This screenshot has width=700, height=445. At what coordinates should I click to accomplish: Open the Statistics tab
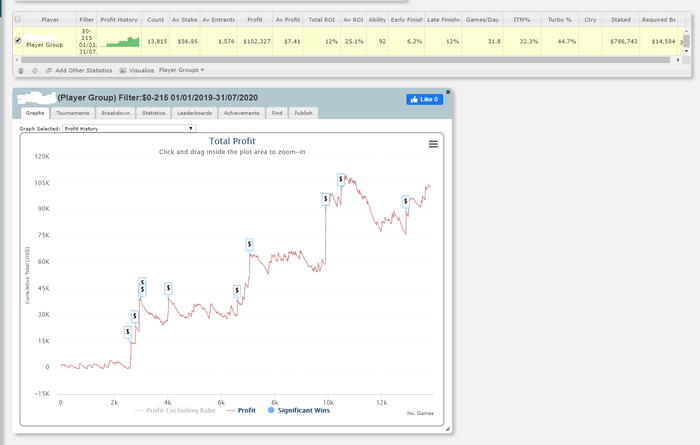(x=154, y=113)
